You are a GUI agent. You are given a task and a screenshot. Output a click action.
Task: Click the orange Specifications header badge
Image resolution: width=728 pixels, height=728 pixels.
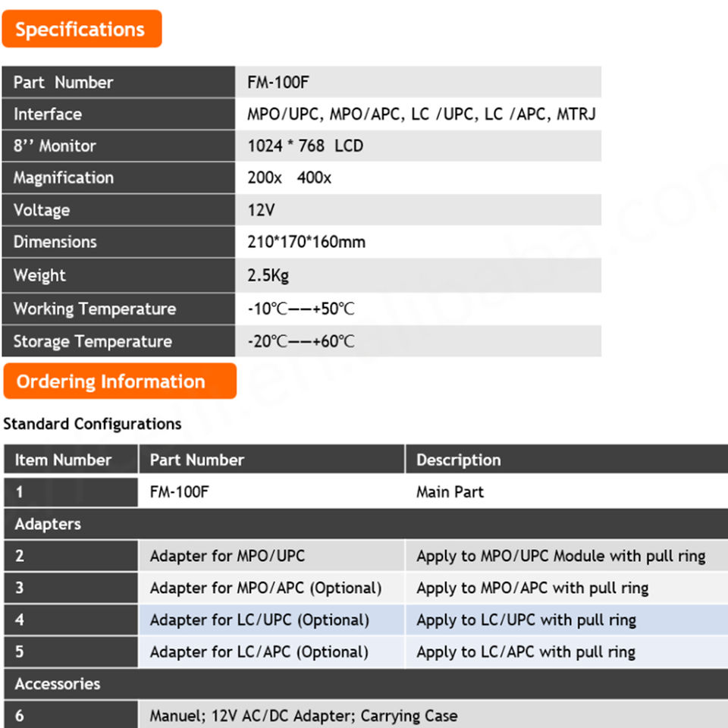(x=82, y=29)
